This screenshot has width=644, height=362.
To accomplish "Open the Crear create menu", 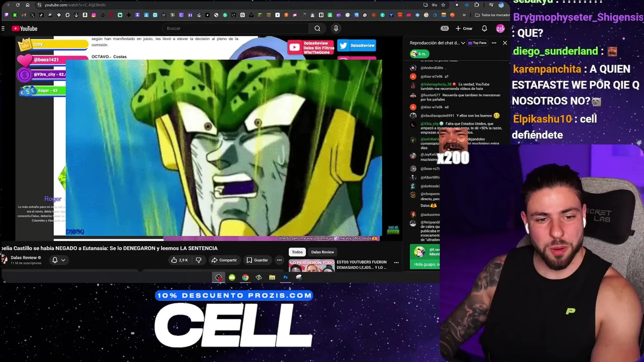I will (464, 29).
